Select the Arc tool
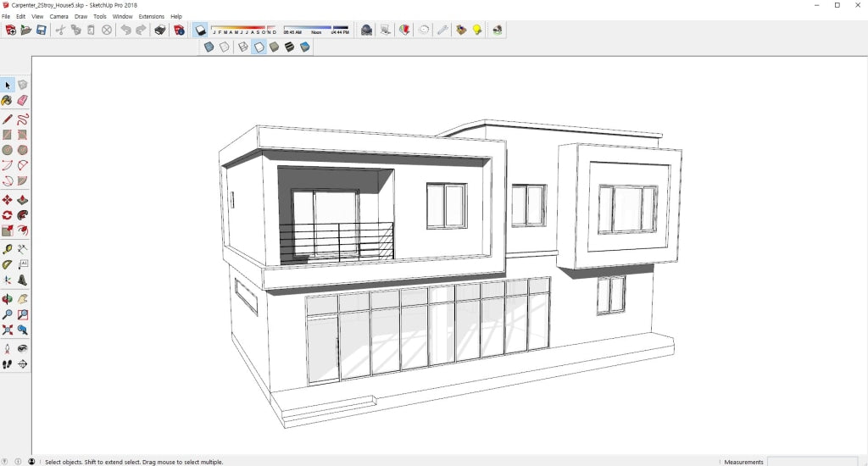868x466 pixels. click(7, 165)
